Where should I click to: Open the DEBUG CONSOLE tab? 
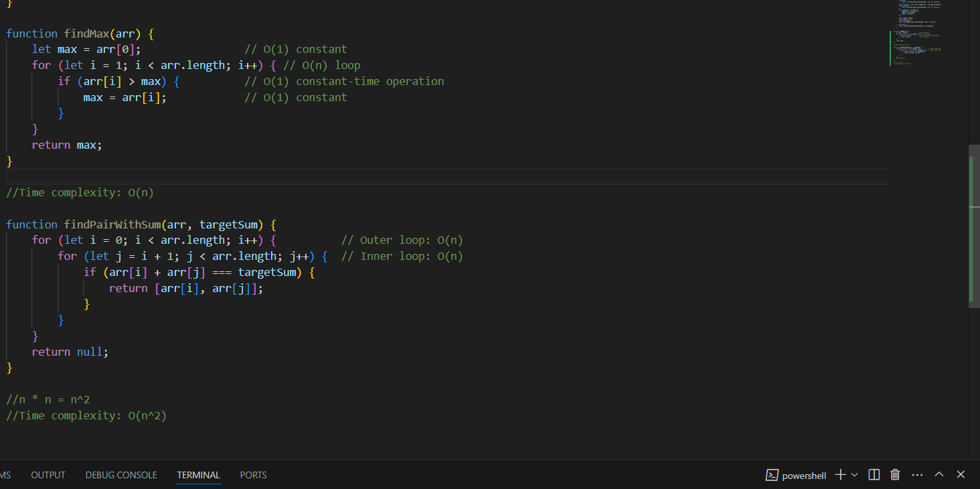pos(121,475)
